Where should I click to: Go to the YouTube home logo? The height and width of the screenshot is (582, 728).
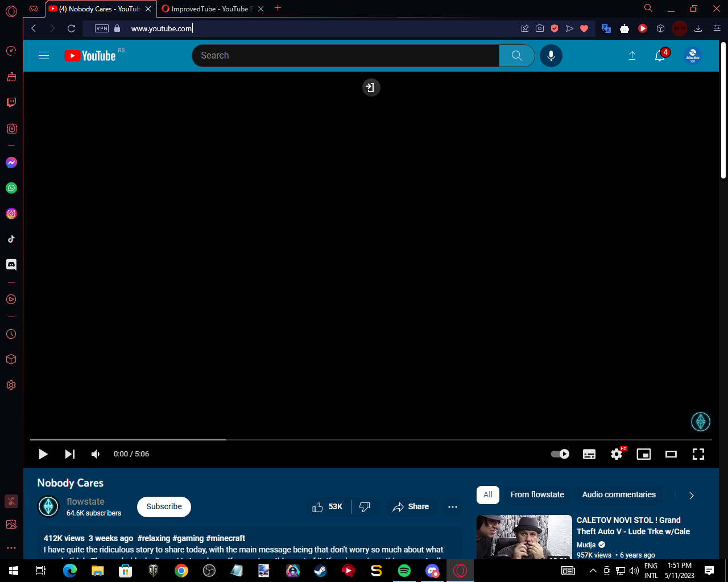tap(90, 56)
